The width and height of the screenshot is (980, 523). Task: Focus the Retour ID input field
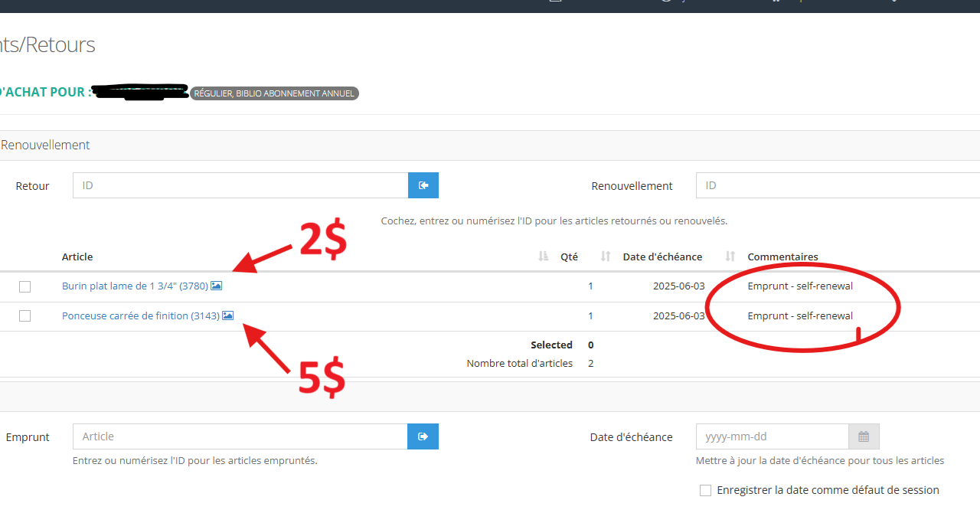(x=240, y=185)
